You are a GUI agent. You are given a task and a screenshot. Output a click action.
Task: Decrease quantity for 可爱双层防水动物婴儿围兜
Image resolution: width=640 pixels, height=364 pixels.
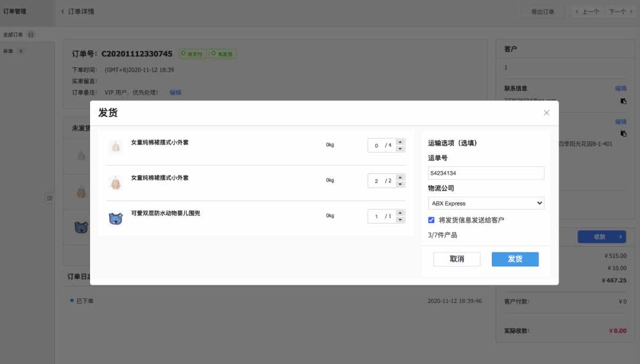tap(400, 220)
